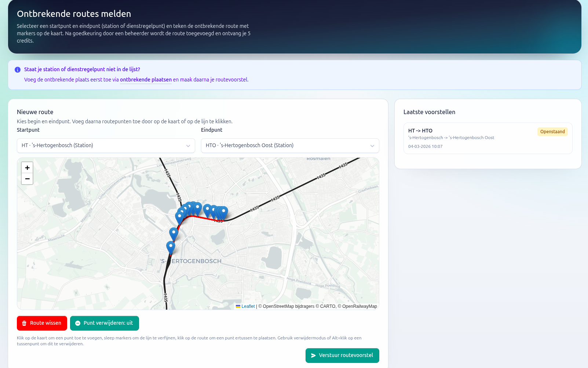The image size is (588, 368).
Task: Click the 'Ontbrekende routes melden' page title
Action: click(74, 14)
